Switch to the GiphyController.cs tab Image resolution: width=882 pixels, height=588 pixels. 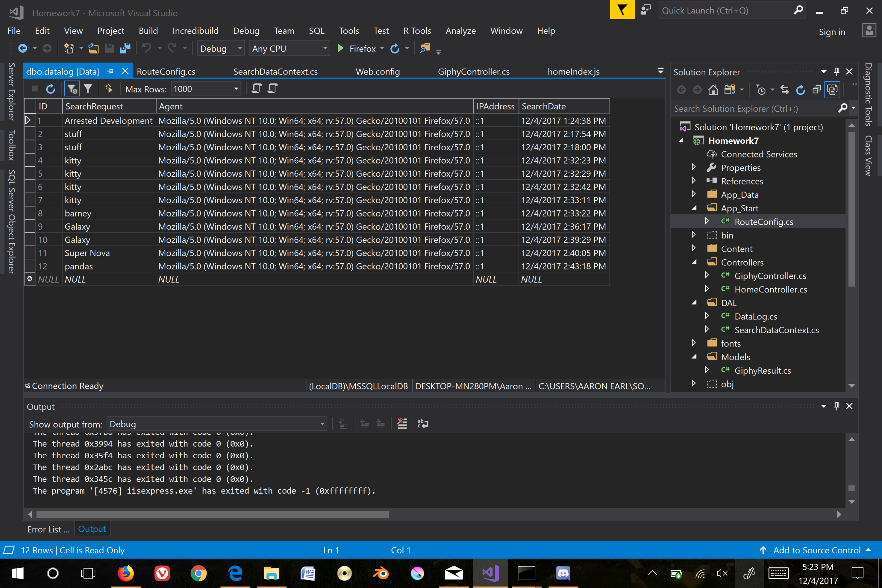473,72
